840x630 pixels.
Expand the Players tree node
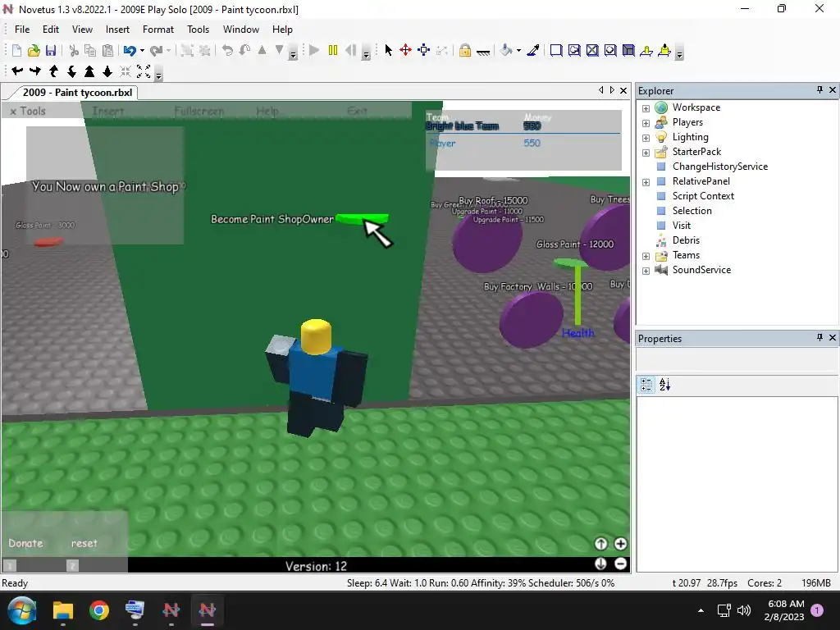click(646, 123)
